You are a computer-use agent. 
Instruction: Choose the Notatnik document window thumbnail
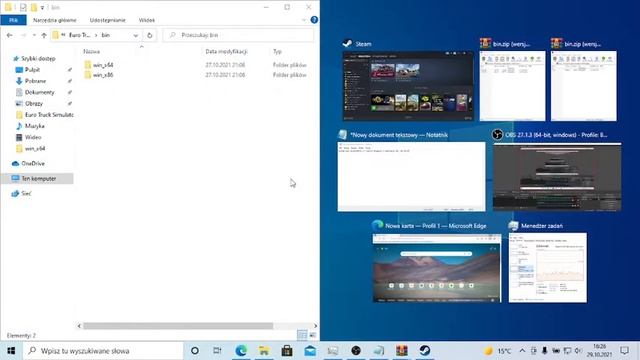click(x=411, y=176)
